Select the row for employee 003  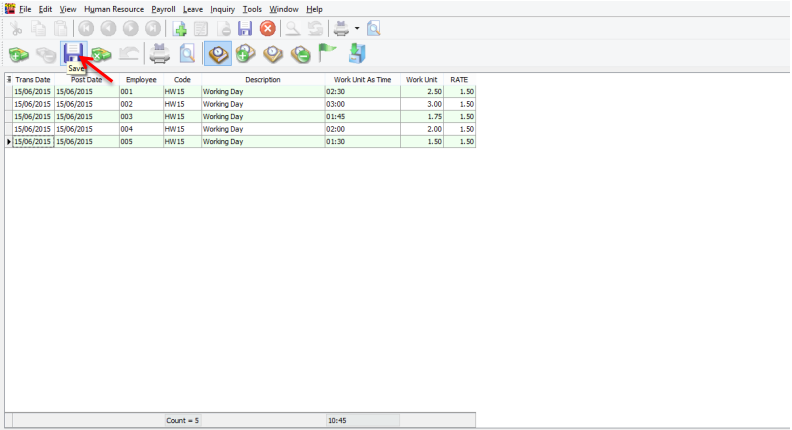141,116
